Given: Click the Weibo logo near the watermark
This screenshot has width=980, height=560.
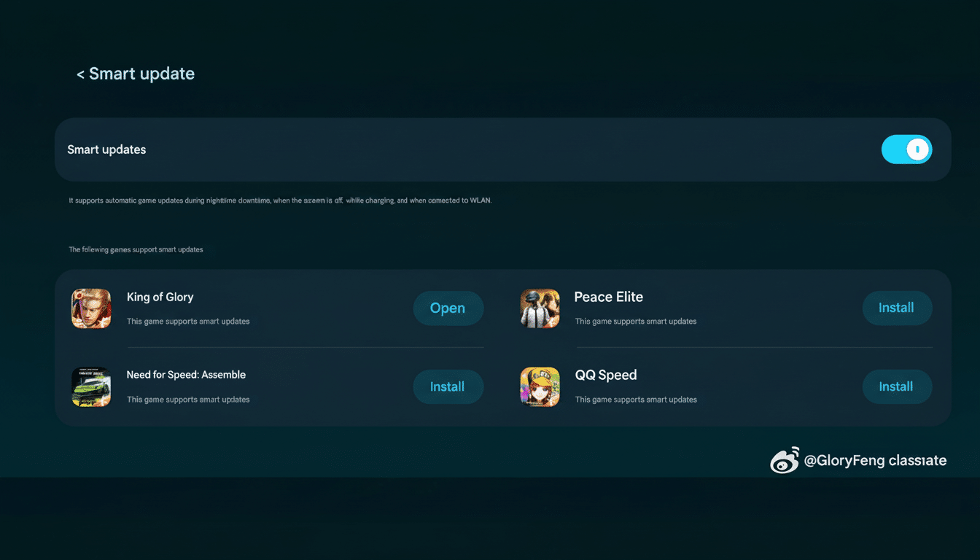Looking at the screenshot, I should coord(784,460).
